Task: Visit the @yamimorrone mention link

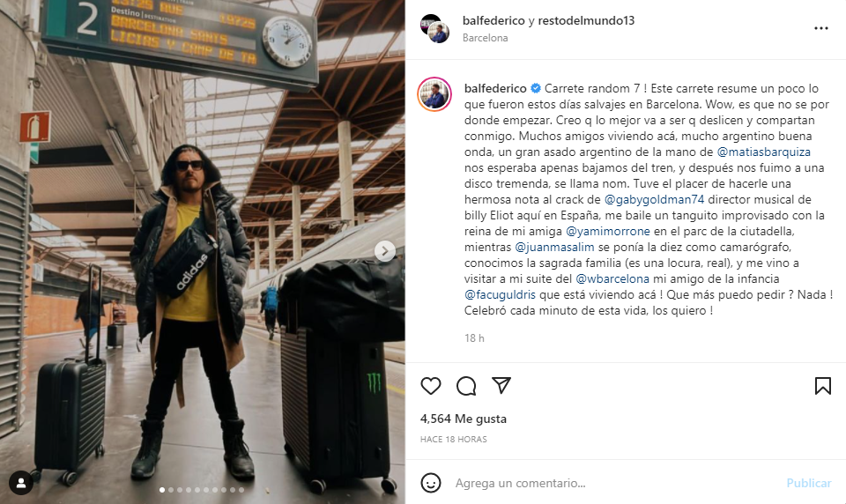Action: coord(607,232)
